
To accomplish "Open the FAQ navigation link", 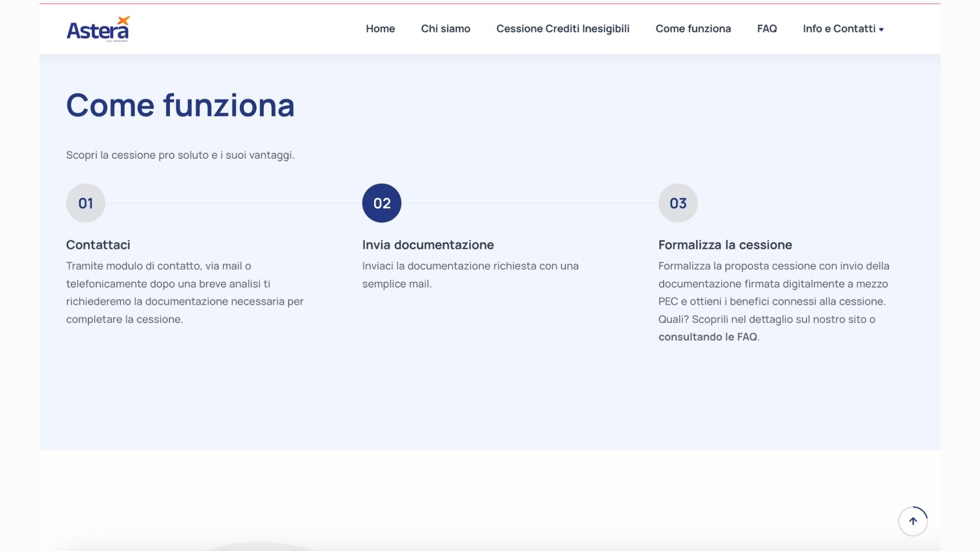I will click(x=767, y=29).
